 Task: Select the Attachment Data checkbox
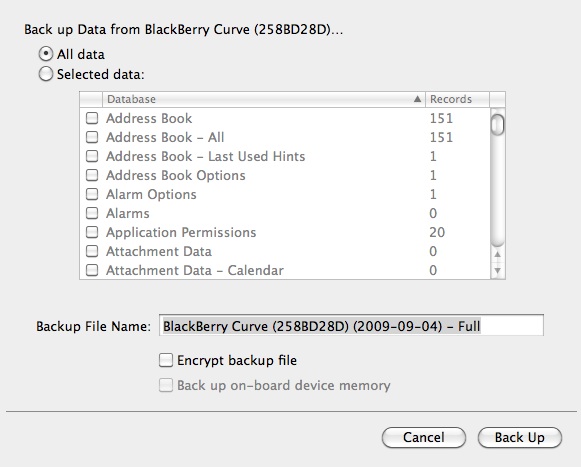click(x=92, y=251)
